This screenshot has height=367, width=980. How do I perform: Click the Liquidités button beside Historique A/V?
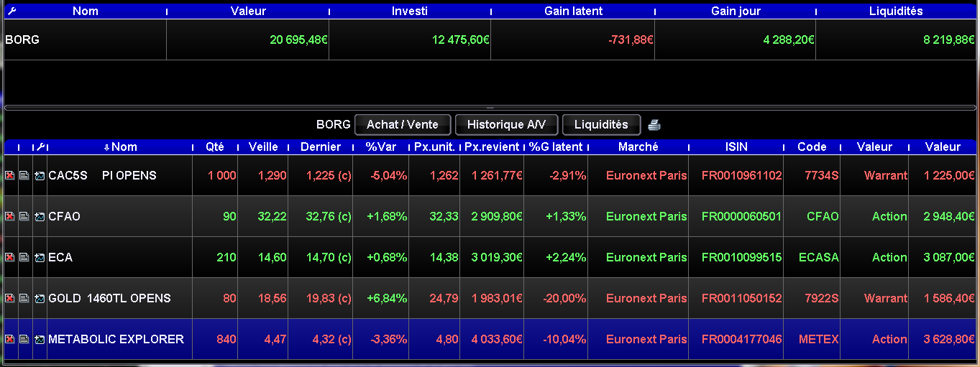point(601,124)
